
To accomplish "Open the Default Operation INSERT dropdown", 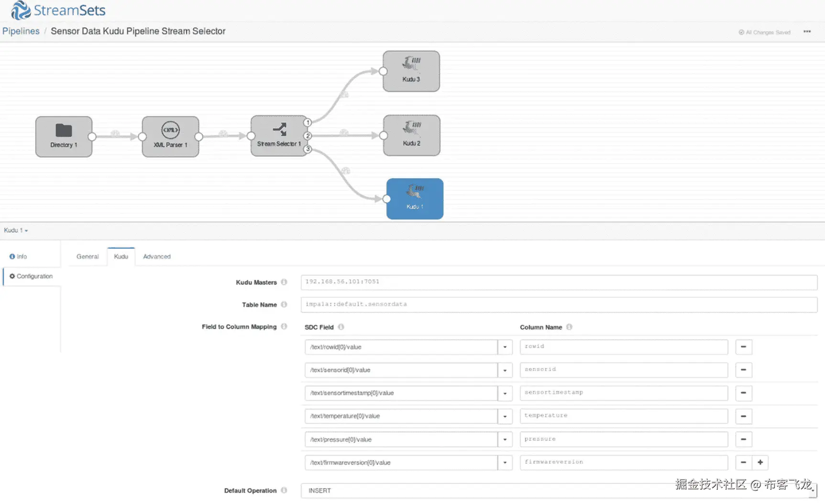I will [x=559, y=491].
